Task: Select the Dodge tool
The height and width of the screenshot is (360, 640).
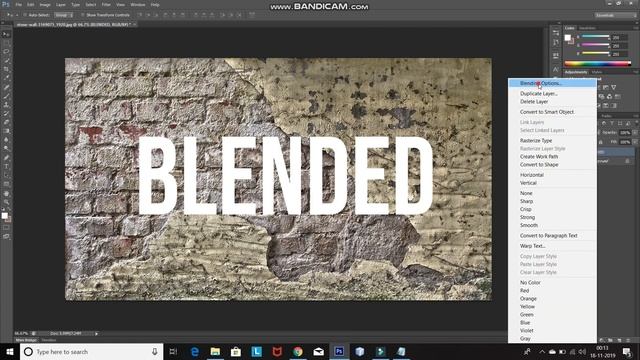Action: tap(6, 149)
